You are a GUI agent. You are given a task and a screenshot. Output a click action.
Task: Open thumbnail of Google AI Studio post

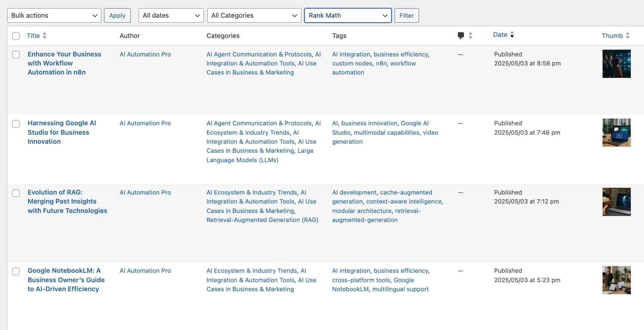(616, 132)
